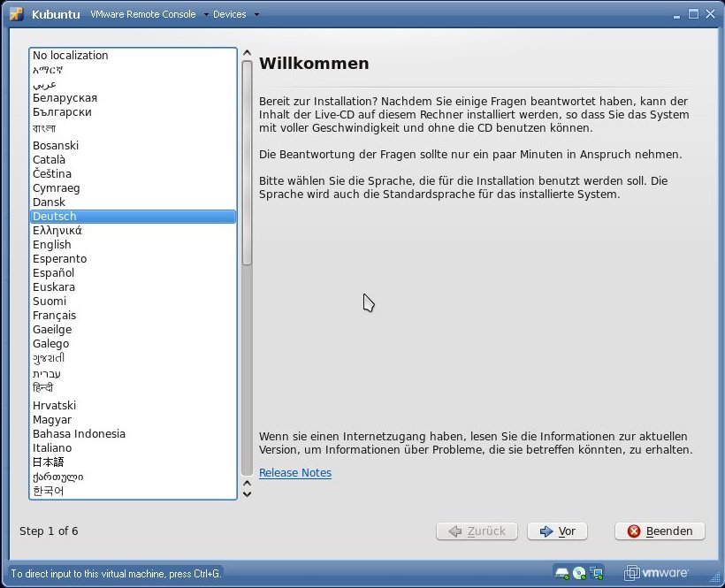
Task: Close the Kubuntu console window
Action: coord(711,14)
